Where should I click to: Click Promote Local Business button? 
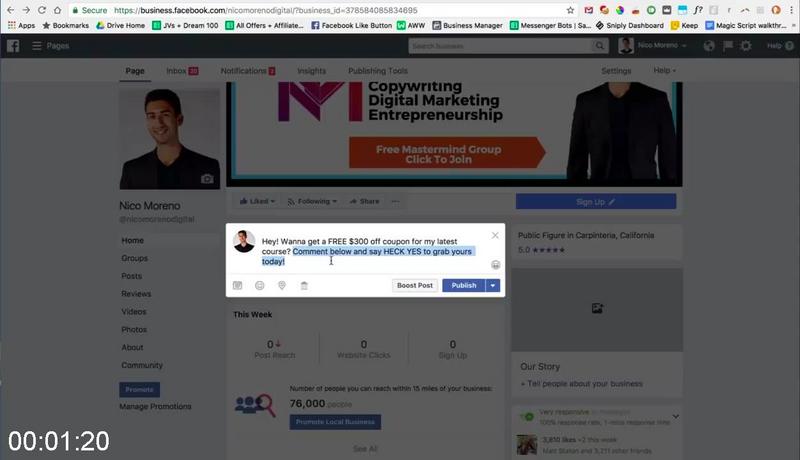(335, 422)
